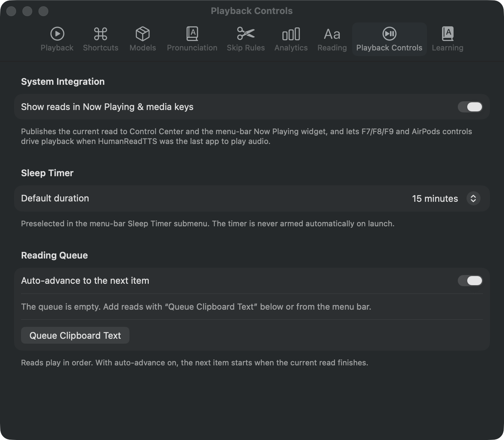Click the 'Reading Queue' section heading

tap(54, 255)
